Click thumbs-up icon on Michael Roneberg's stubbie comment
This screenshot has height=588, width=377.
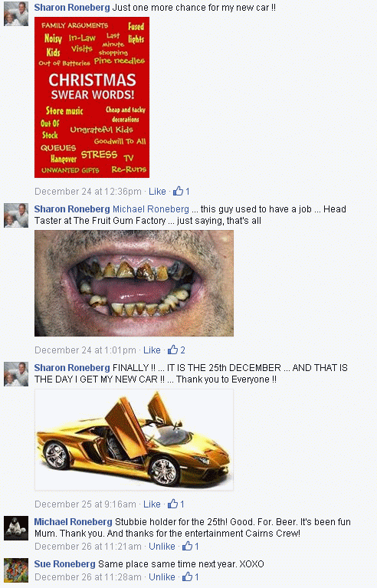click(x=188, y=546)
